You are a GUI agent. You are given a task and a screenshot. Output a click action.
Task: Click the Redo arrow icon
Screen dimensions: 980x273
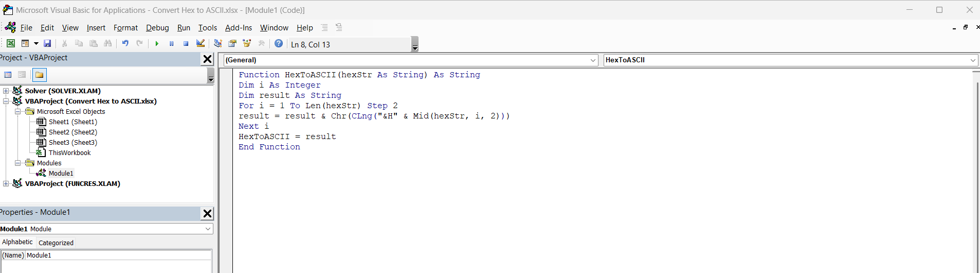click(x=140, y=44)
